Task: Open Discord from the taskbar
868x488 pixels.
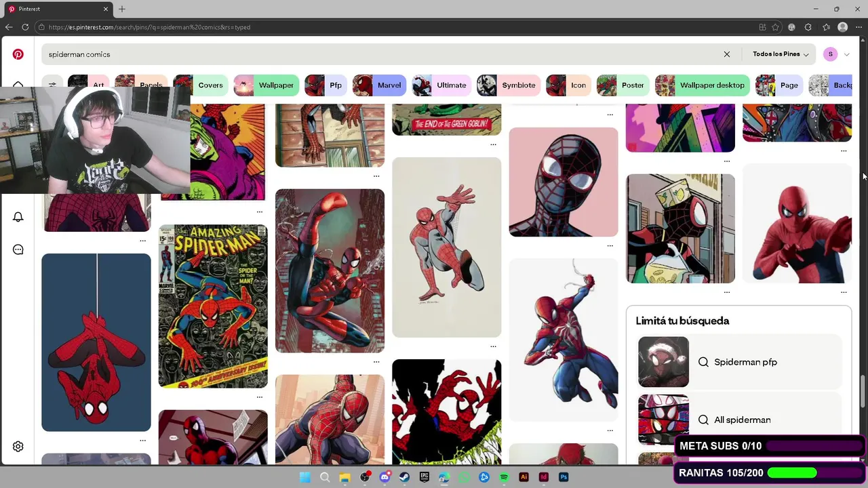Action: point(384,477)
